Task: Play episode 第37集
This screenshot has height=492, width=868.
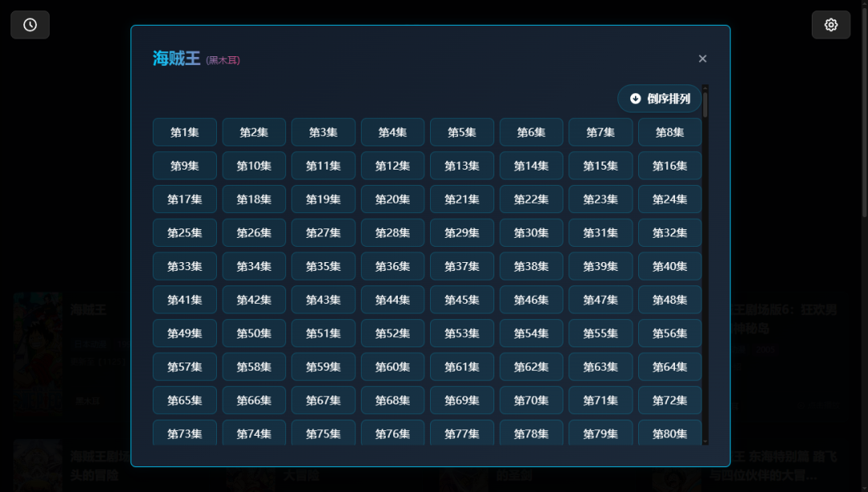Action: pyautogui.click(x=462, y=266)
